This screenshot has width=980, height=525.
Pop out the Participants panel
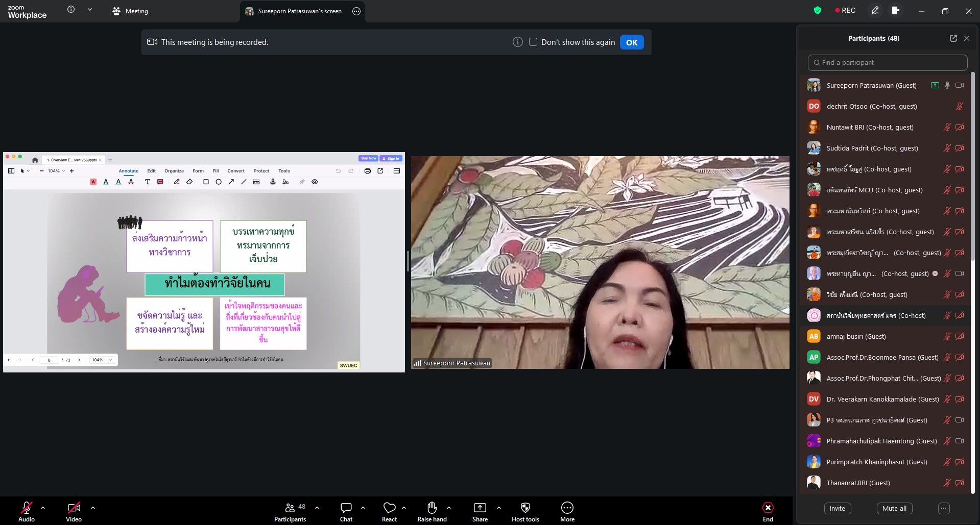click(x=953, y=38)
